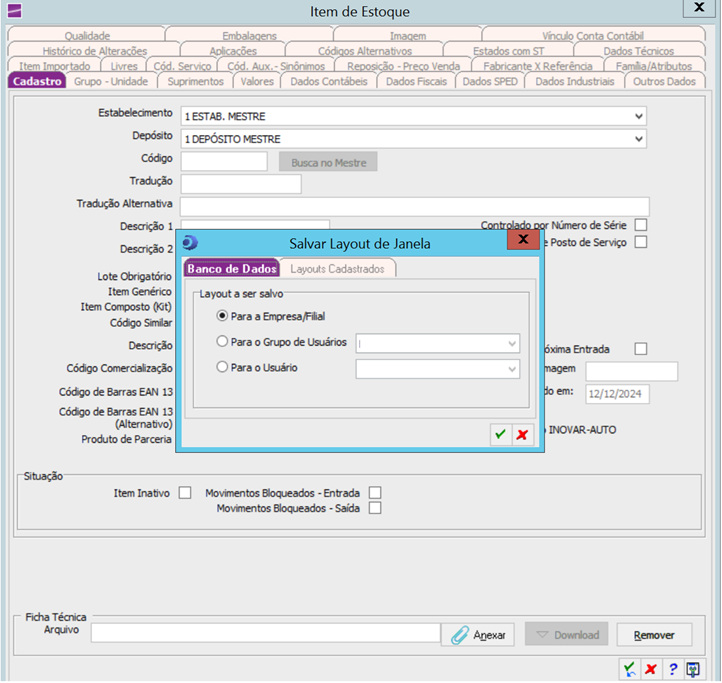The image size is (722, 683).
Task: Select the Para o Grupo de Usuários option
Action: point(222,342)
